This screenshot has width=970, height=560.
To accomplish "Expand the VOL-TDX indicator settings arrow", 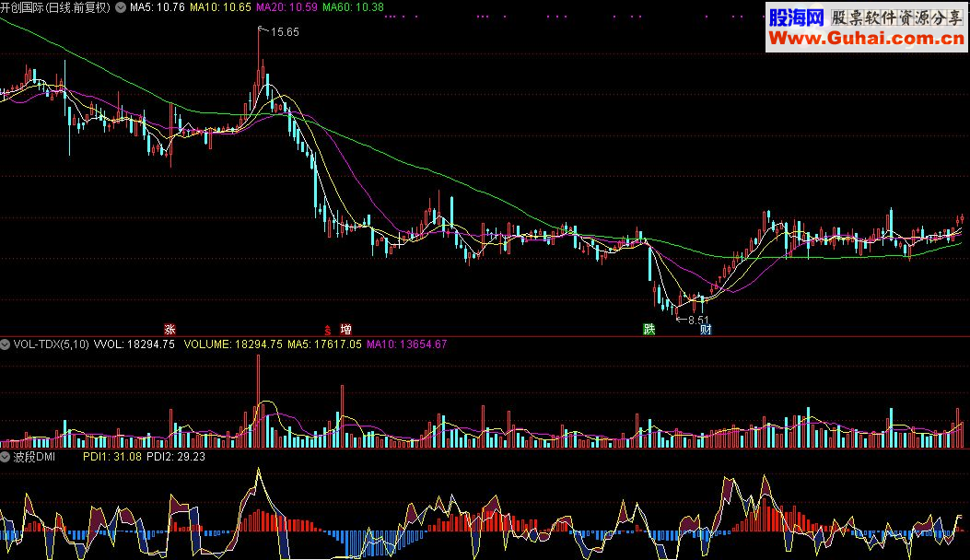I will [x=5, y=344].
